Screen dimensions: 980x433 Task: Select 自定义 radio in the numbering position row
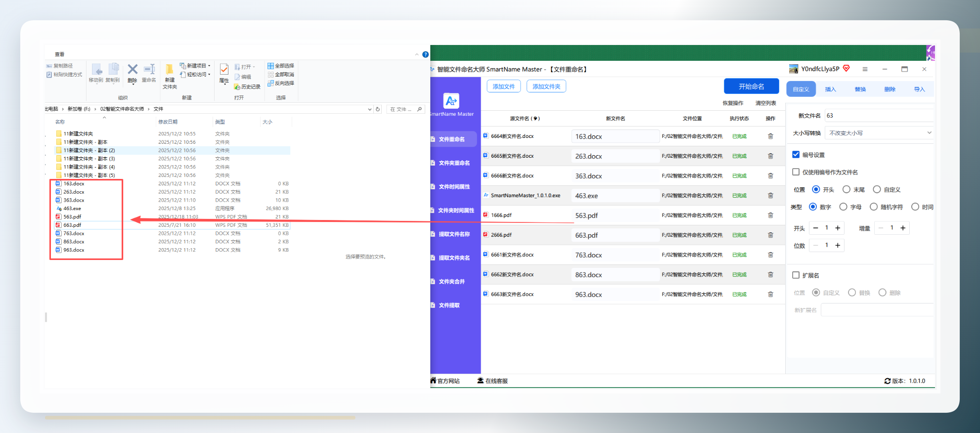877,189
